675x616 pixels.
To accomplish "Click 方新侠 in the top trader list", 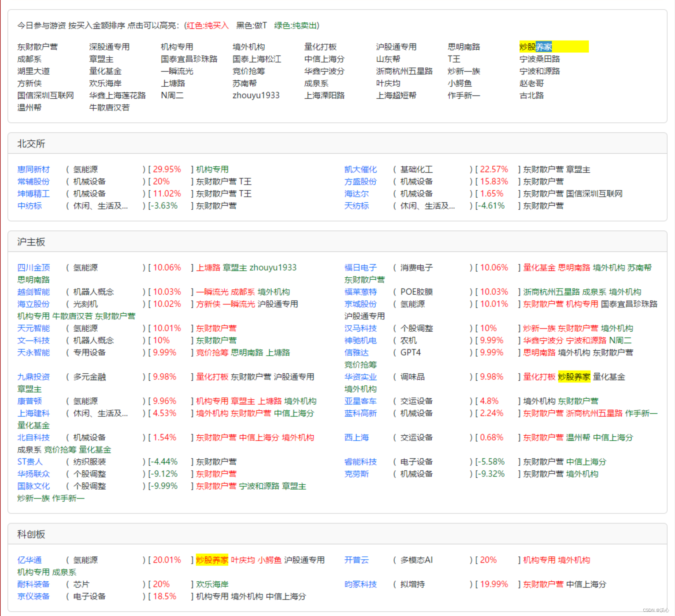I will tap(29, 83).
